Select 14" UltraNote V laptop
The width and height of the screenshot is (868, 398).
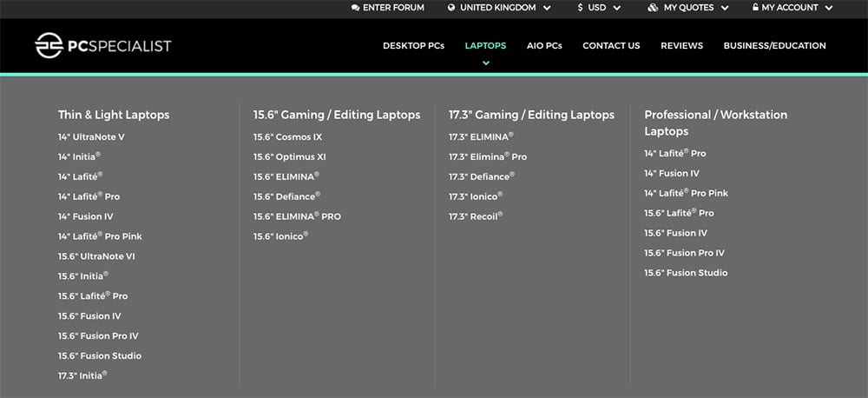pyautogui.click(x=91, y=137)
